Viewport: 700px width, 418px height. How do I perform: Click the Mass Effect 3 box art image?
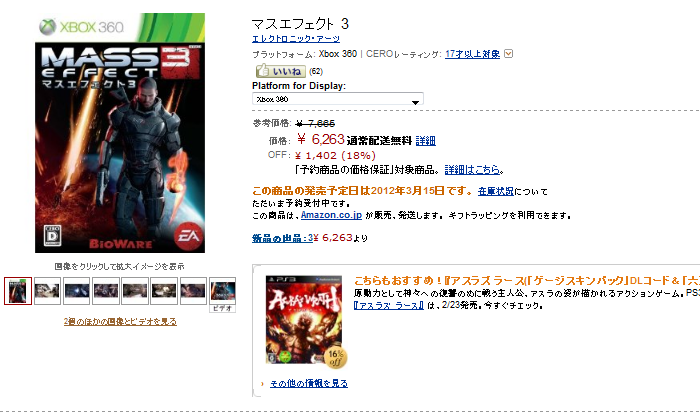[x=120, y=133]
